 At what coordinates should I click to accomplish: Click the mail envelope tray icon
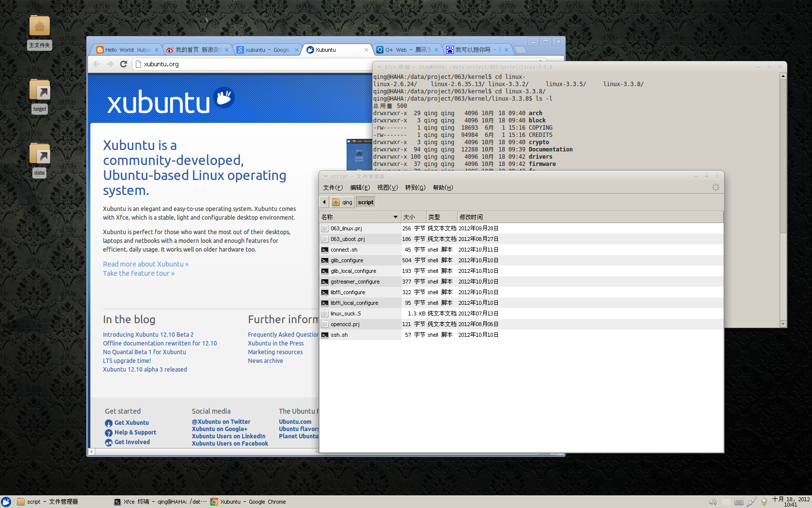coord(726,502)
